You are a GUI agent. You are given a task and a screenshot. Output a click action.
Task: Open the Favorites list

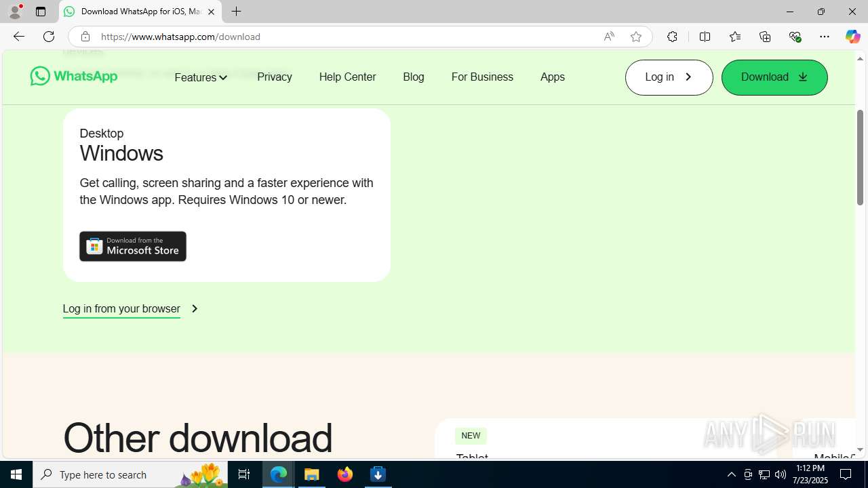click(x=735, y=37)
